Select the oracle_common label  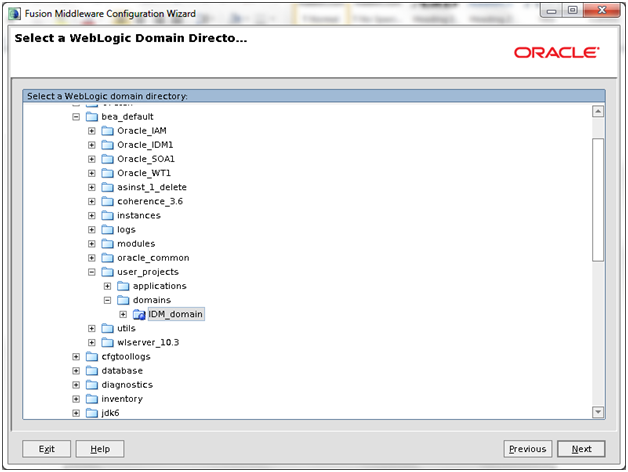(x=153, y=258)
